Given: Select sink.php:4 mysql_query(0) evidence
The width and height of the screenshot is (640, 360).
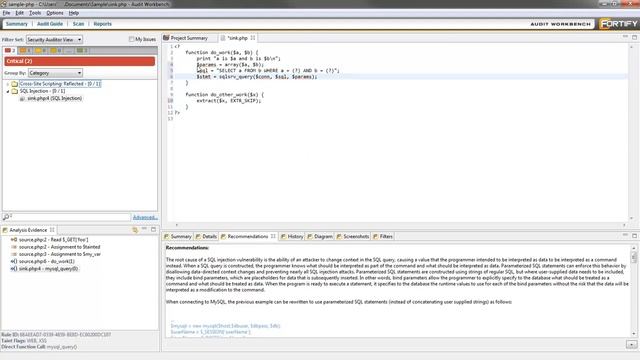Looking at the screenshot, I should tap(48, 269).
